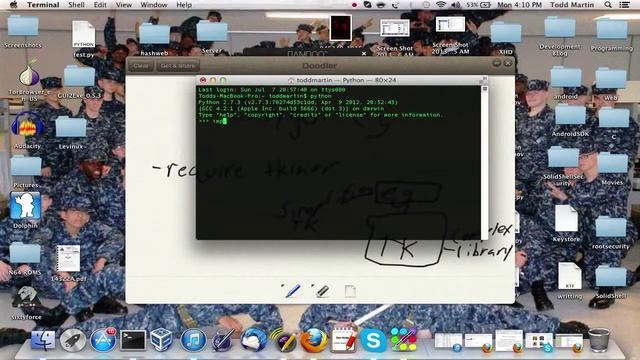Viewport: 640px width, 360px height.
Task: Open iTunes from the Dock
Action: (193, 340)
